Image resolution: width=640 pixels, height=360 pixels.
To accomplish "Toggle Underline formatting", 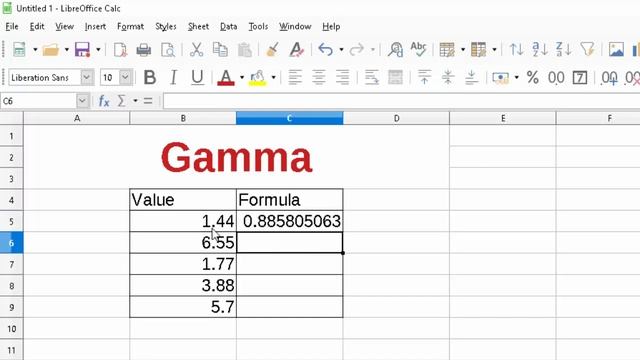I will 197,78.
